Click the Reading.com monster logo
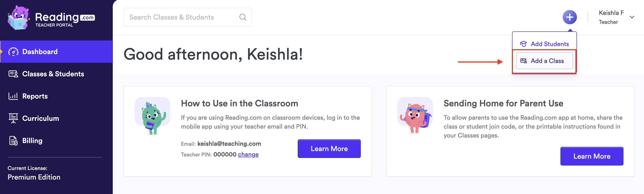644x194 pixels. 18,18
